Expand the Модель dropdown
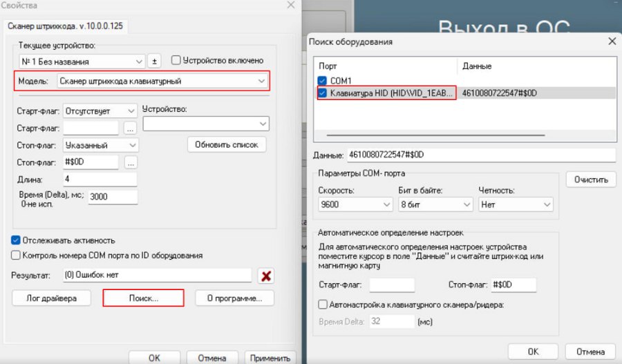Image resolution: width=622 pixels, height=364 pixels. 162,81
